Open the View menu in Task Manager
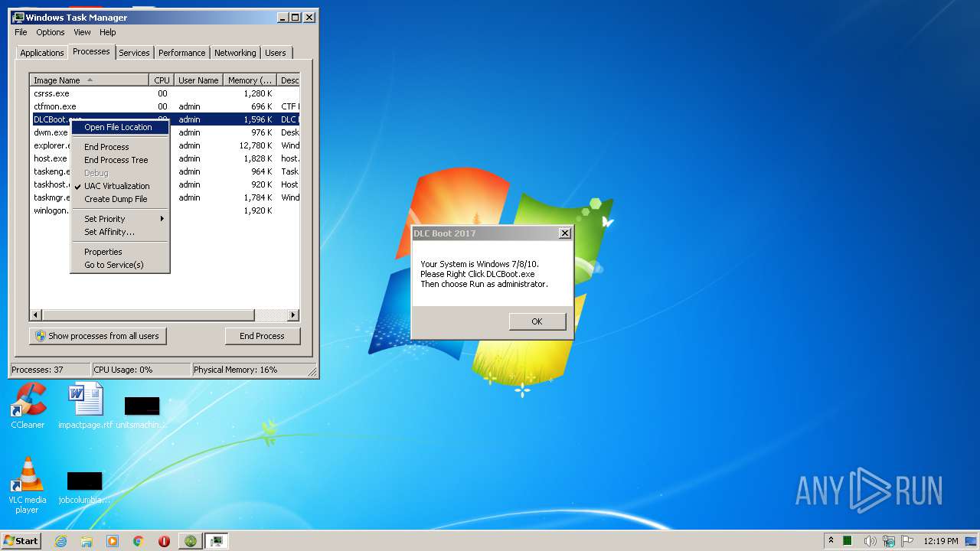Screen dimensions: 980x551 point(82,32)
